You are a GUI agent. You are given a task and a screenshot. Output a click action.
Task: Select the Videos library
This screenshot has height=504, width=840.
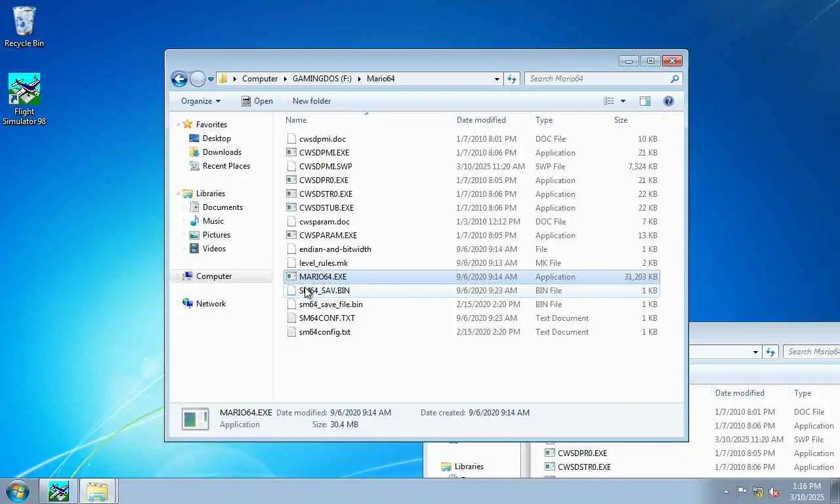(x=214, y=249)
